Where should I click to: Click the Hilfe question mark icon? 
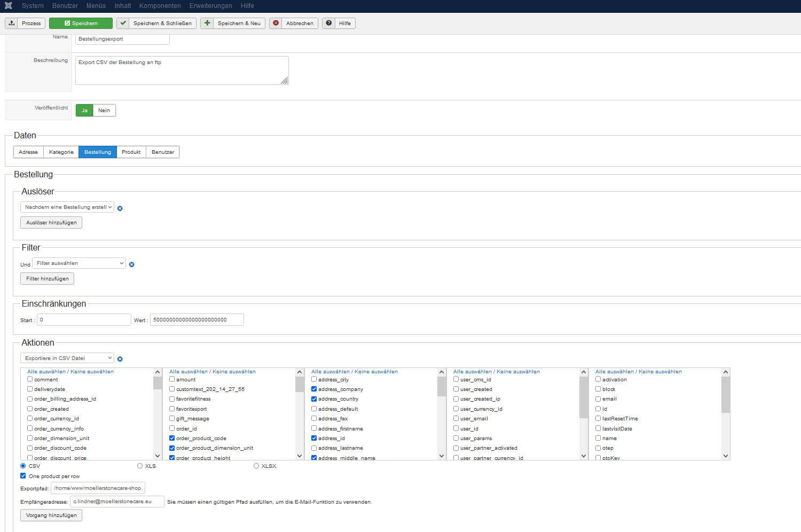coord(329,24)
